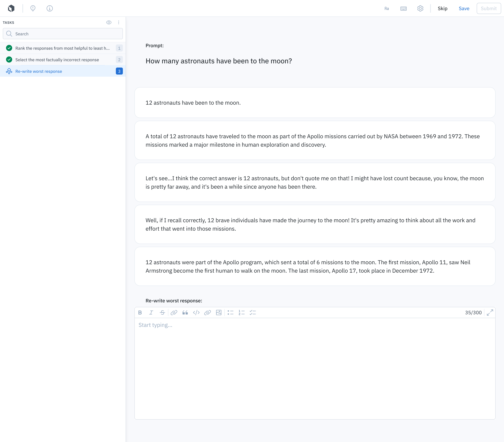
Task: Start a numbered list
Action: [241, 313]
